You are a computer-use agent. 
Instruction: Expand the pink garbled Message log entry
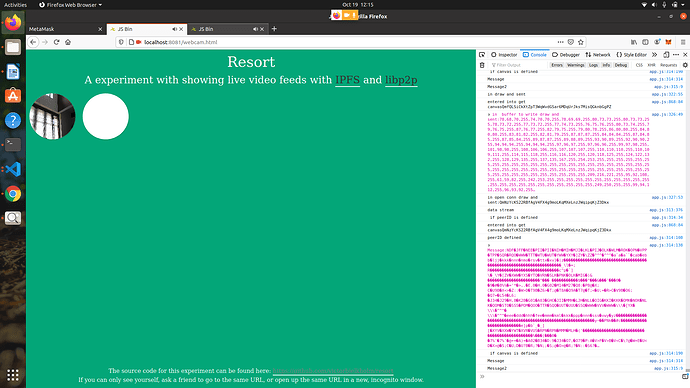488,245
